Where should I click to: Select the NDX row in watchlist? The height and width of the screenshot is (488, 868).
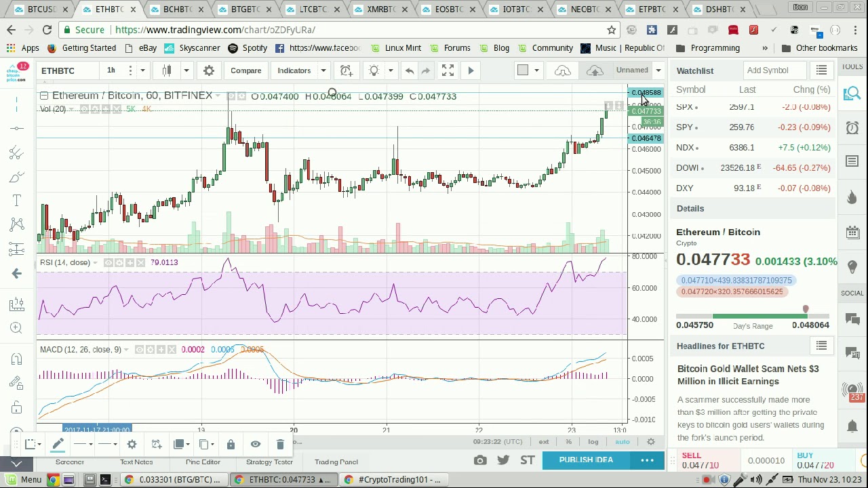753,148
